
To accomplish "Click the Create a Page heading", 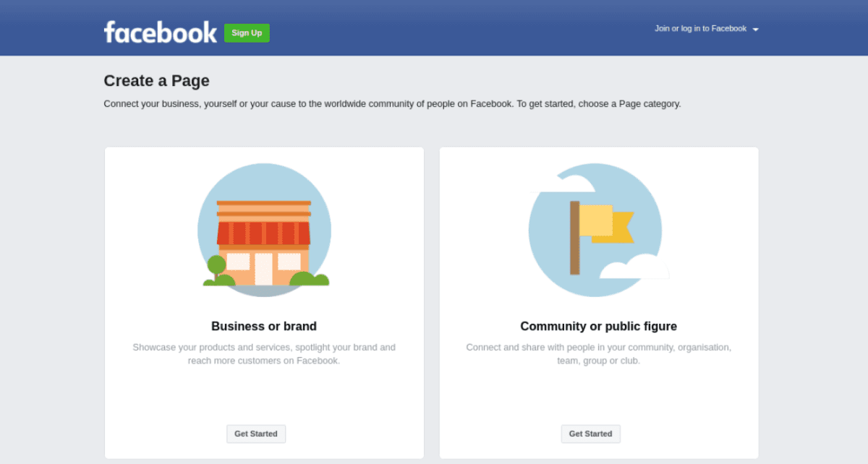I will point(156,80).
